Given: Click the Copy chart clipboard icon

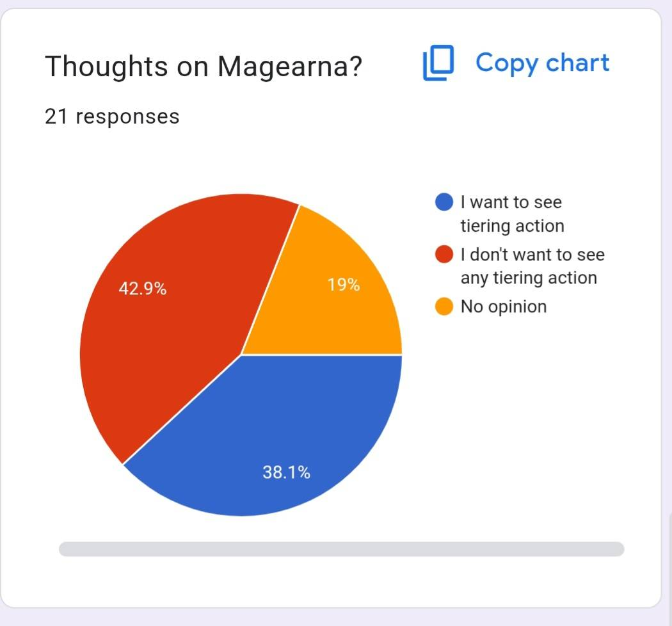Looking at the screenshot, I should [438, 63].
